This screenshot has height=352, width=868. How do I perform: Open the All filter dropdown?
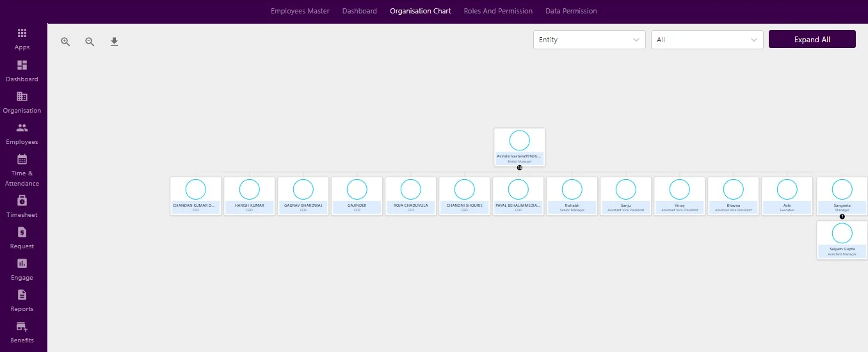click(x=707, y=40)
